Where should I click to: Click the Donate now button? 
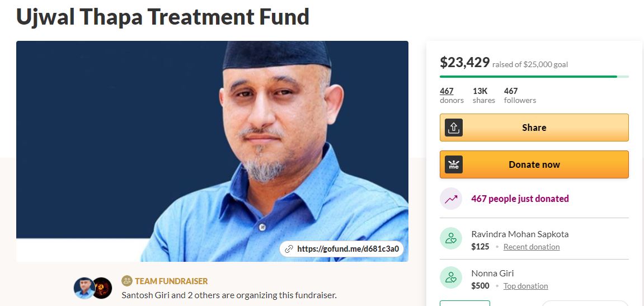click(x=534, y=164)
